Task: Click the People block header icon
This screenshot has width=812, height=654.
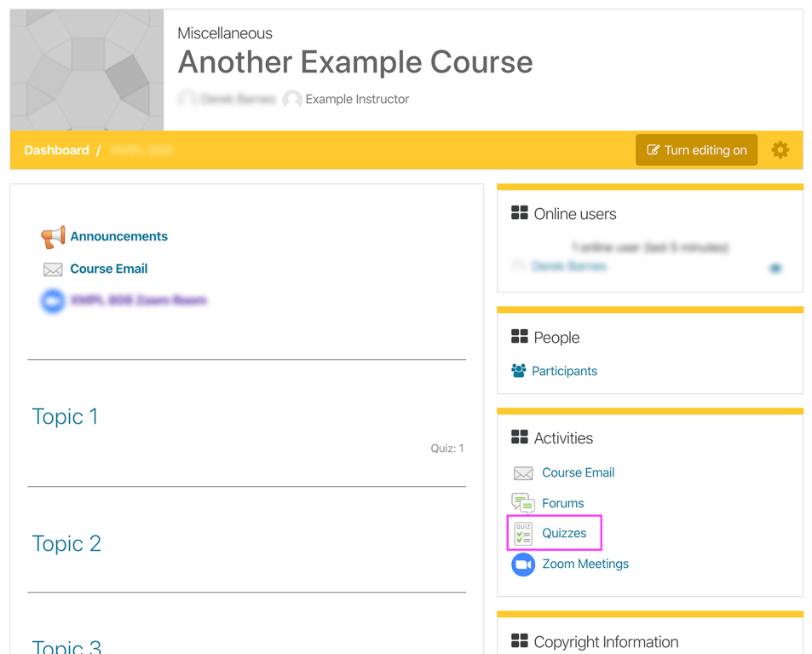Action: click(x=520, y=337)
